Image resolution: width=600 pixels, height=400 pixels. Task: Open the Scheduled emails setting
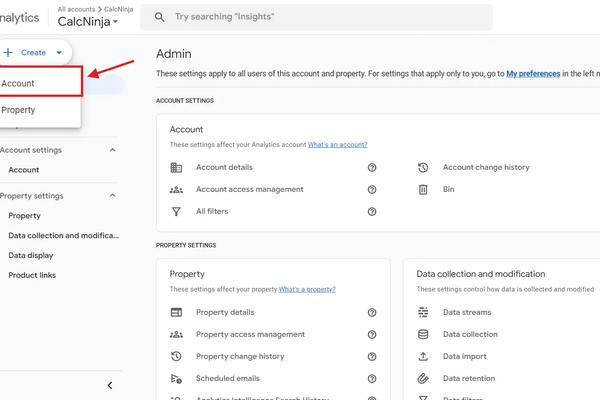pyautogui.click(x=228, y=379)
